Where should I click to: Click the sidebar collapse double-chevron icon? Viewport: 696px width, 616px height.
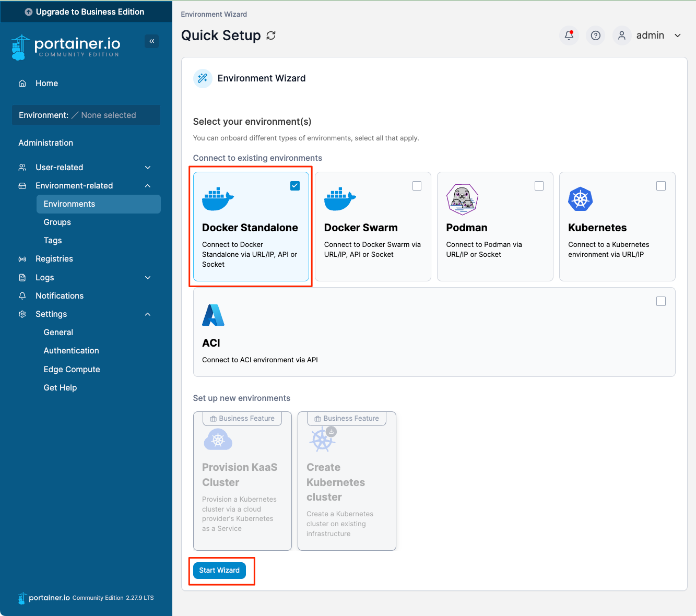152,41
